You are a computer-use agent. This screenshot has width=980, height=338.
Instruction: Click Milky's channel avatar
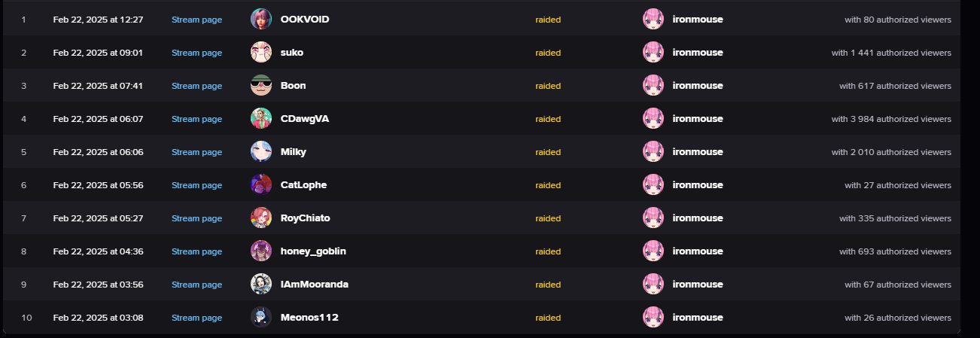click(260, 152)
